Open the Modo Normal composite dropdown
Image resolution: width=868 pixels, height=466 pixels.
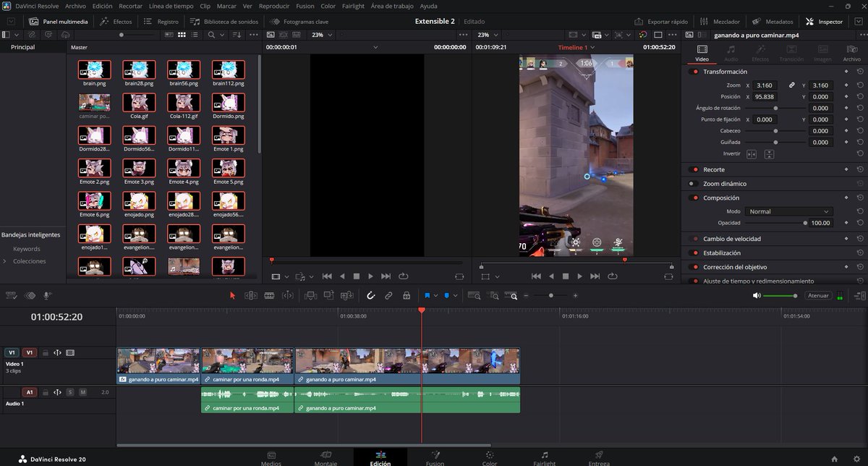click(x=789, y=211)
